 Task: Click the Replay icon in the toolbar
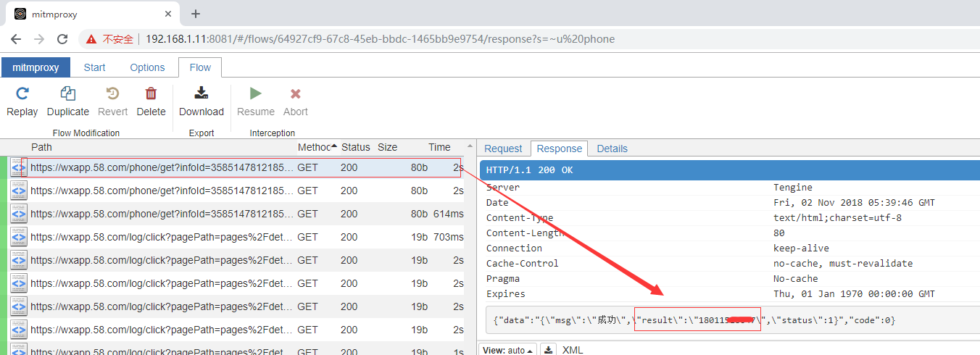coord(22,93)
